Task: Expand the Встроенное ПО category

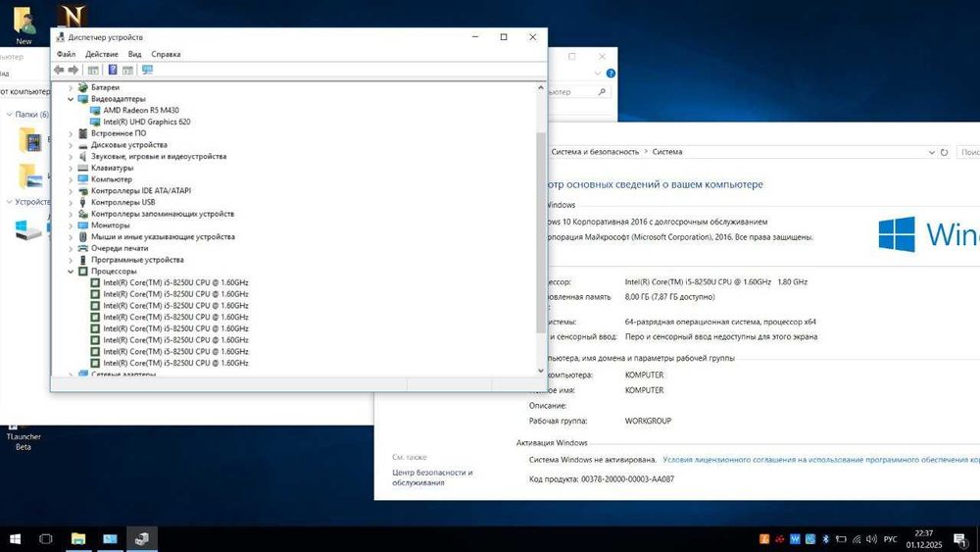Action: coord(71,133)
